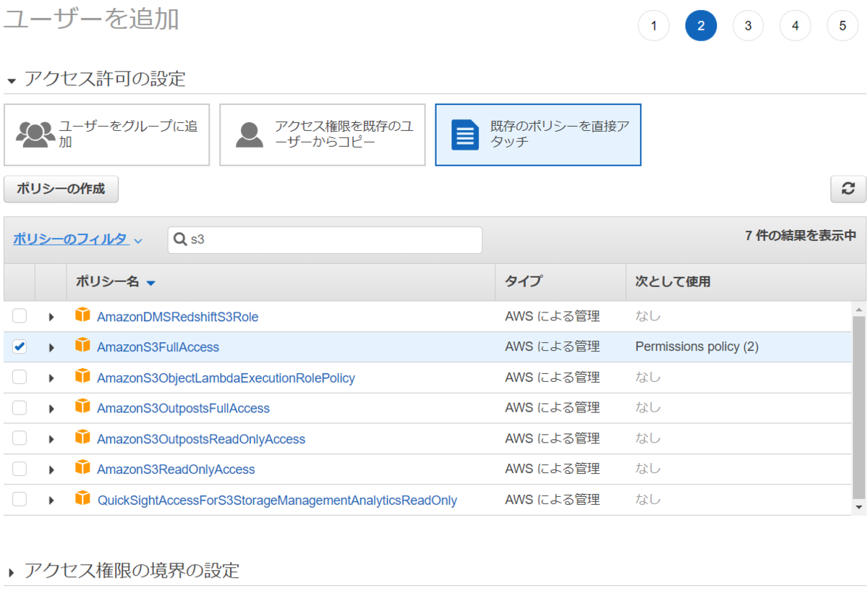Click the single user icon on copy card
The height and width of the screenshot is (604, 868).
[x=250, y=135]
